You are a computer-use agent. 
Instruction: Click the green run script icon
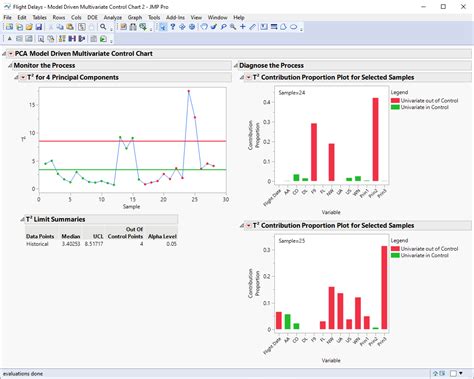pyautogui.click(x=103, y=39)
